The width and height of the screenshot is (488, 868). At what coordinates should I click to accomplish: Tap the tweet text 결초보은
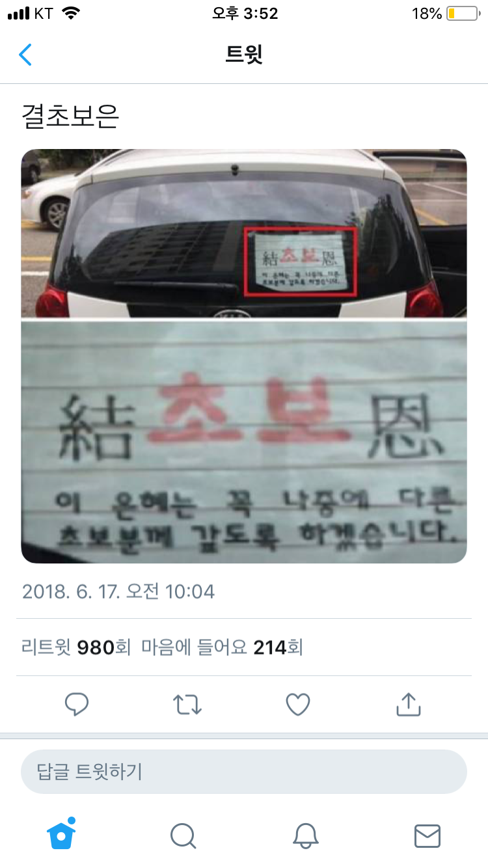pyautogui.click(x=70, y=116)
